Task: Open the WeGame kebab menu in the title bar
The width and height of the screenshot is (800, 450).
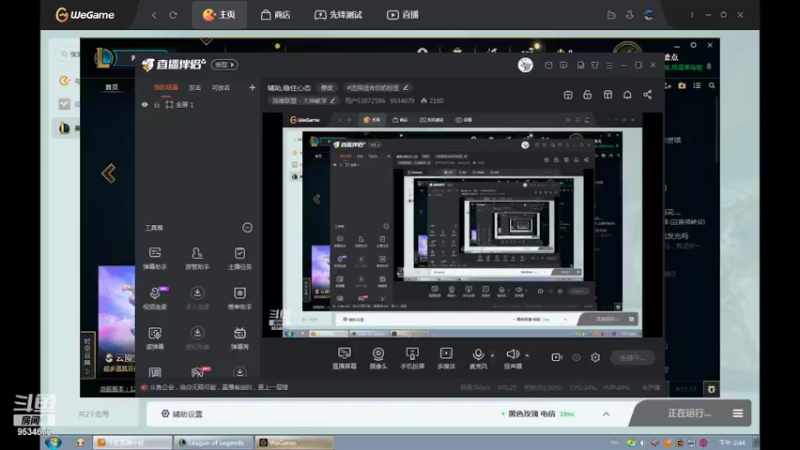Action: tap(692, 15)
